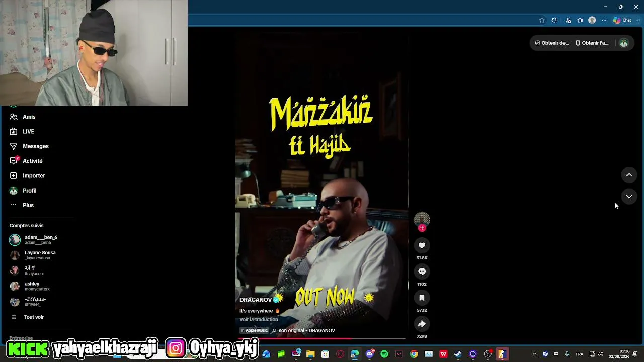Screen dimensions: 644x362
Task: Open the creator's avatar beside the video
Action: 422,219
